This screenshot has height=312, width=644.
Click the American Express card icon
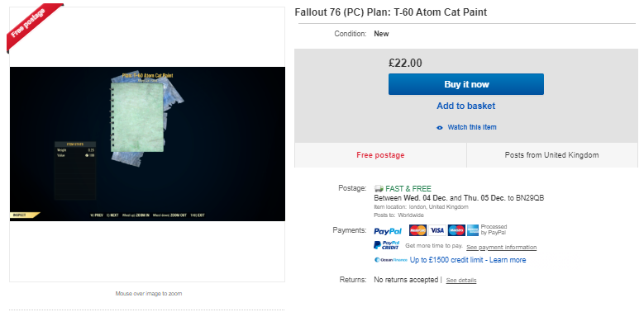(473, 230)
